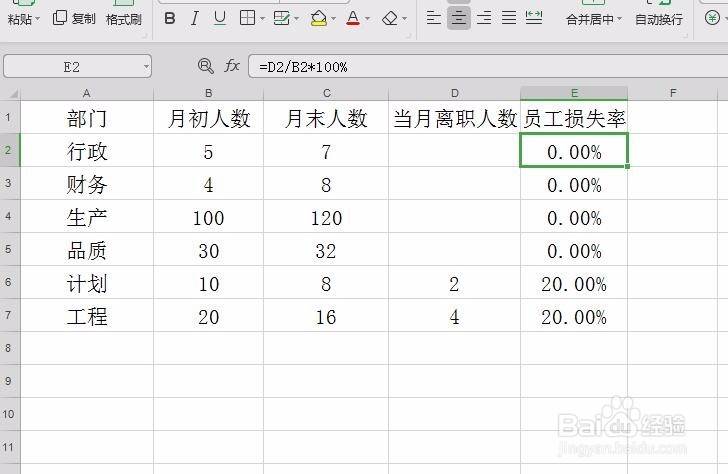Click 20.00% in 工程 row
Viewport: 728px width, 474px height.
(x=574, y=315)
